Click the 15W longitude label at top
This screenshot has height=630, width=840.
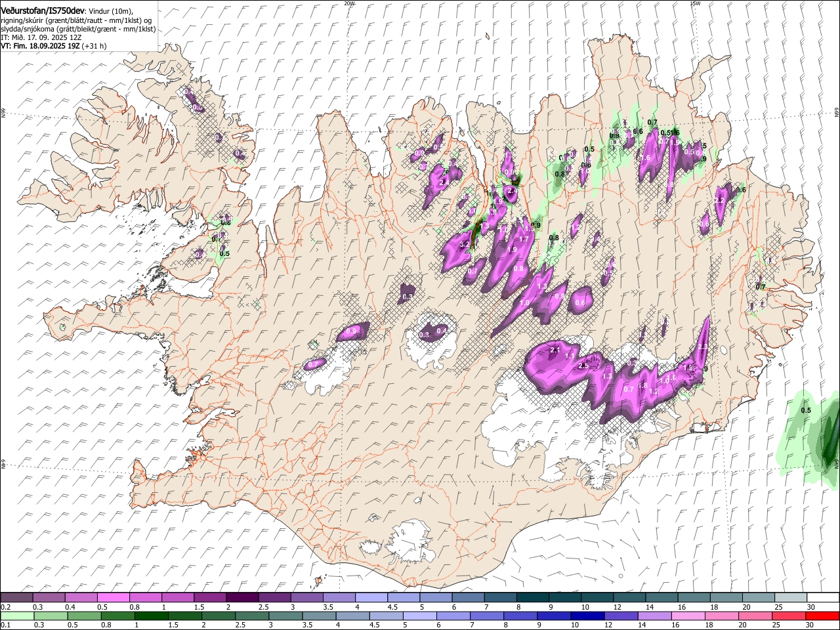pos(695,3)
